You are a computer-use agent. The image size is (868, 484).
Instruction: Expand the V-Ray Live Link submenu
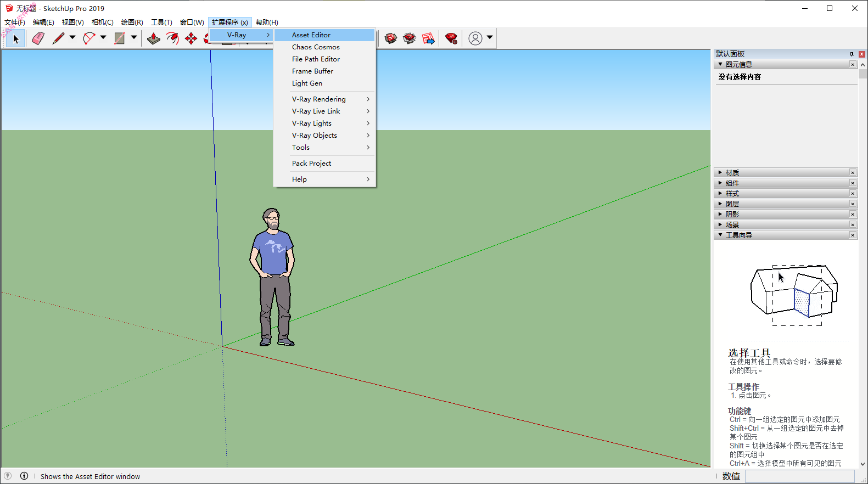click(324, 111)
